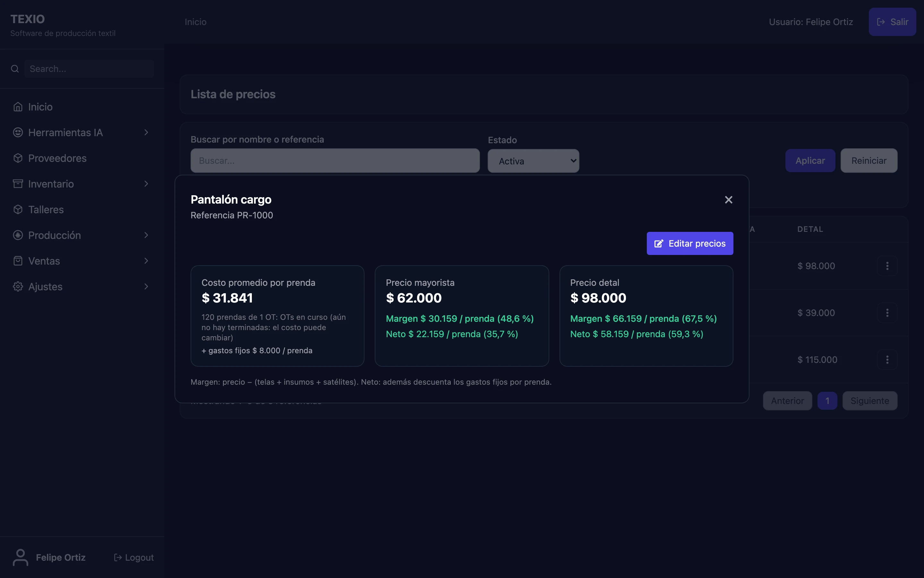Focus the sidebar Search field
The image size is (924, 578).
tap(89, 69)
